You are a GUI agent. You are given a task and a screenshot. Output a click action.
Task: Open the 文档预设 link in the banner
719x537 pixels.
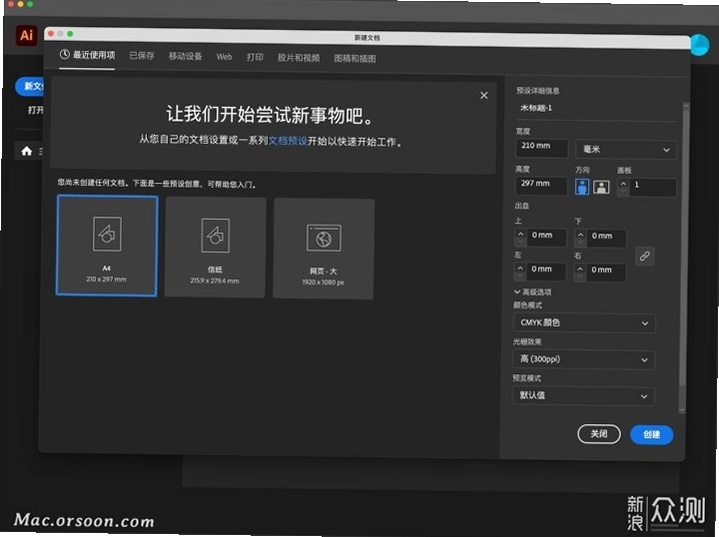[x=288, y=140]
